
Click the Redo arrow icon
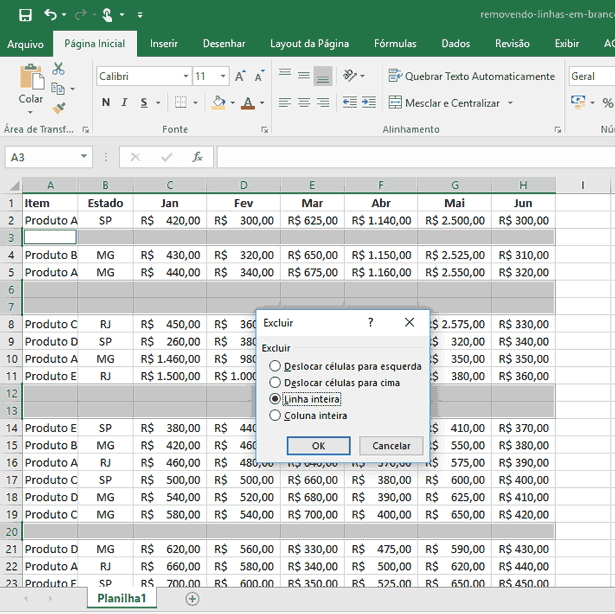pos(81,15)
